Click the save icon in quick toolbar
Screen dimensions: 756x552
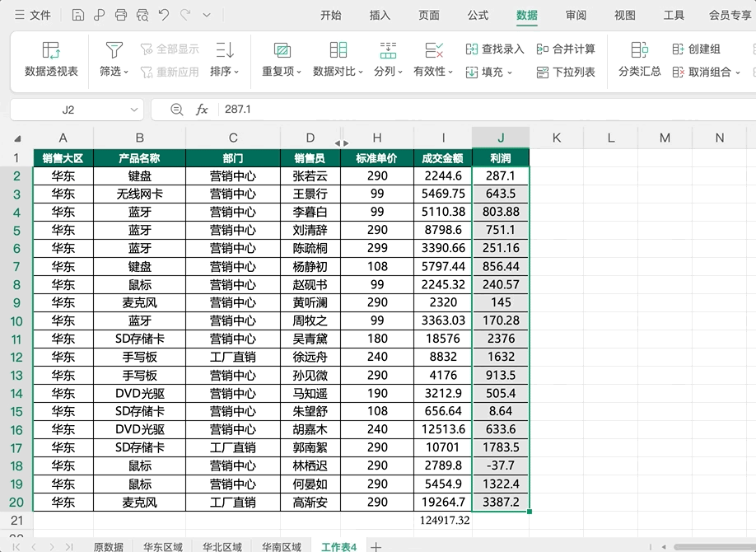pyautogui.click(x=77, y=16)
